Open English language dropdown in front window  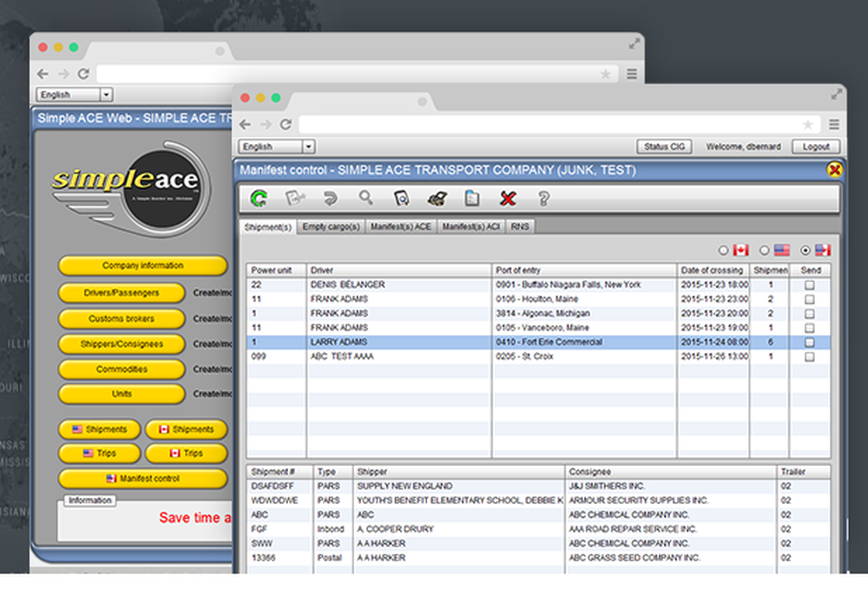click(x=277, y=147)
